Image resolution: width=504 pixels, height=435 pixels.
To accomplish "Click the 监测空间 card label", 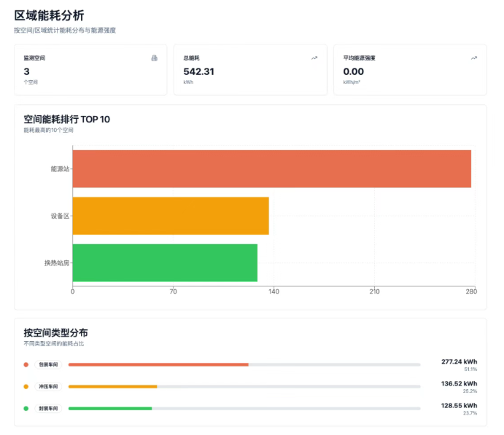I will 34,58.
